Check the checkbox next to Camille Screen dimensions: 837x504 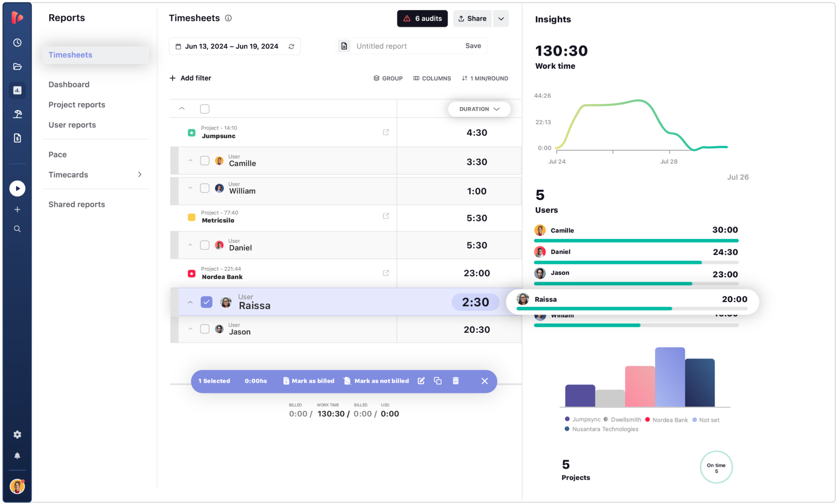205,161
